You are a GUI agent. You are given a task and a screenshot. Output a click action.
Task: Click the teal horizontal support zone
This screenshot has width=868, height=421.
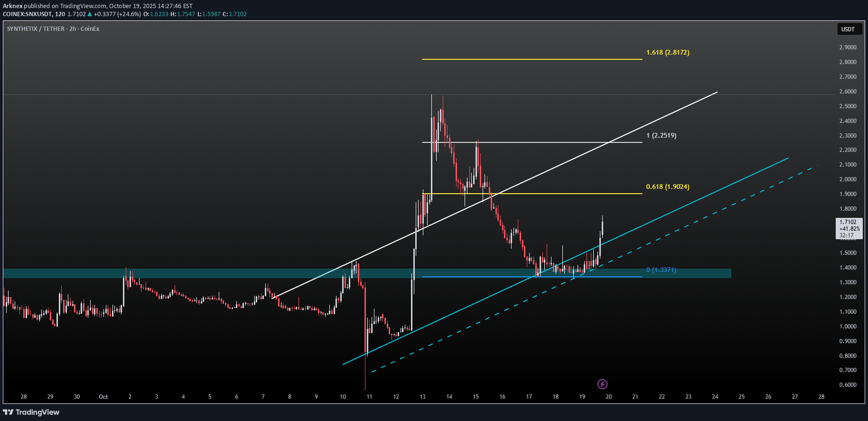point(190,273)
